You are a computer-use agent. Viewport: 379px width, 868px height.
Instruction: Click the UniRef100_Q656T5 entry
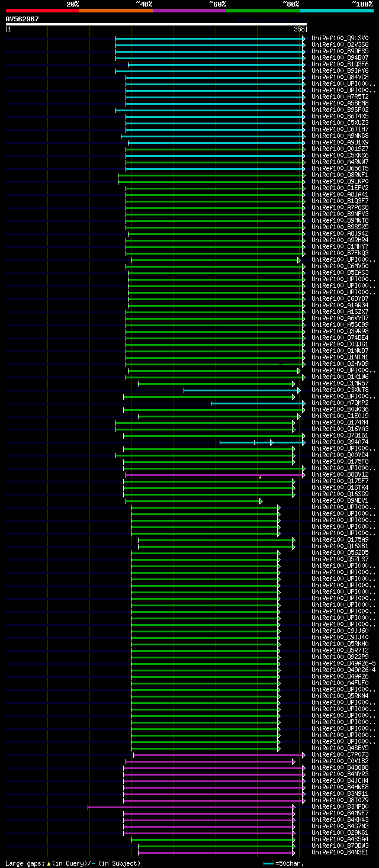tap(340, 169)
